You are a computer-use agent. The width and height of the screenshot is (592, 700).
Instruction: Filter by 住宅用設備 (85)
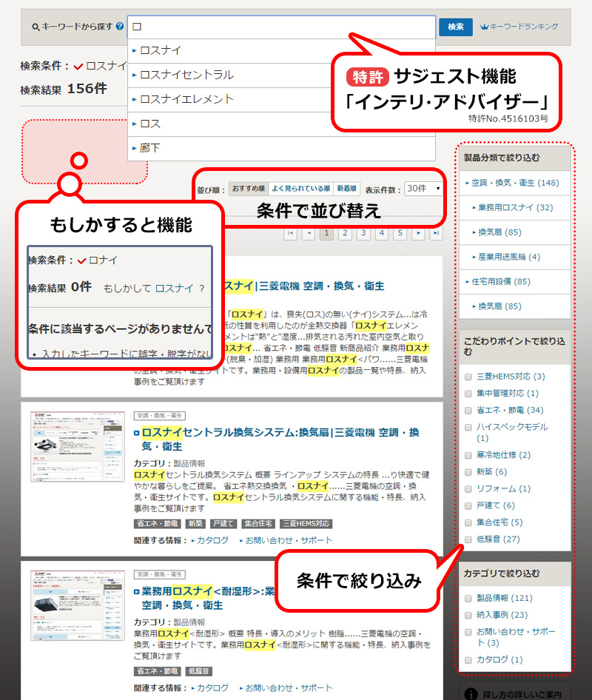[515, 282]
